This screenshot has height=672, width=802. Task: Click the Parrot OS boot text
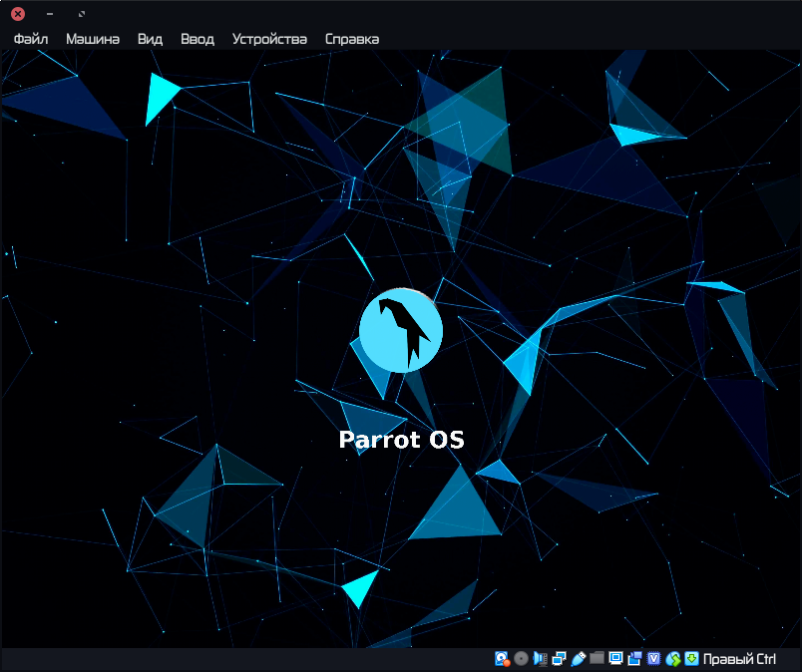click(x=402, y=440)
